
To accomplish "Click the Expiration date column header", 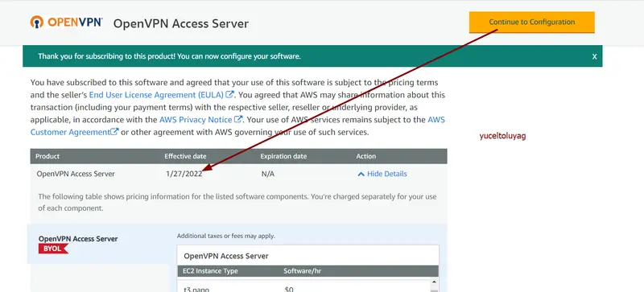I will (283, 157).
